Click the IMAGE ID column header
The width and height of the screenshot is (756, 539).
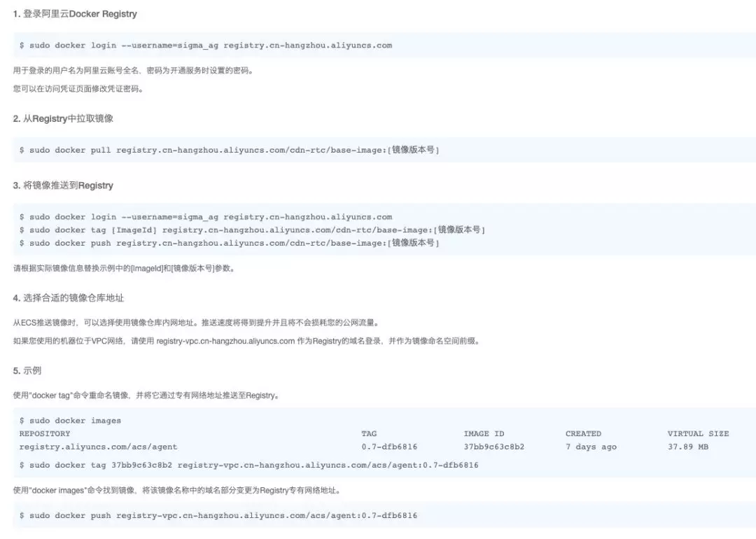coord(484,434)
